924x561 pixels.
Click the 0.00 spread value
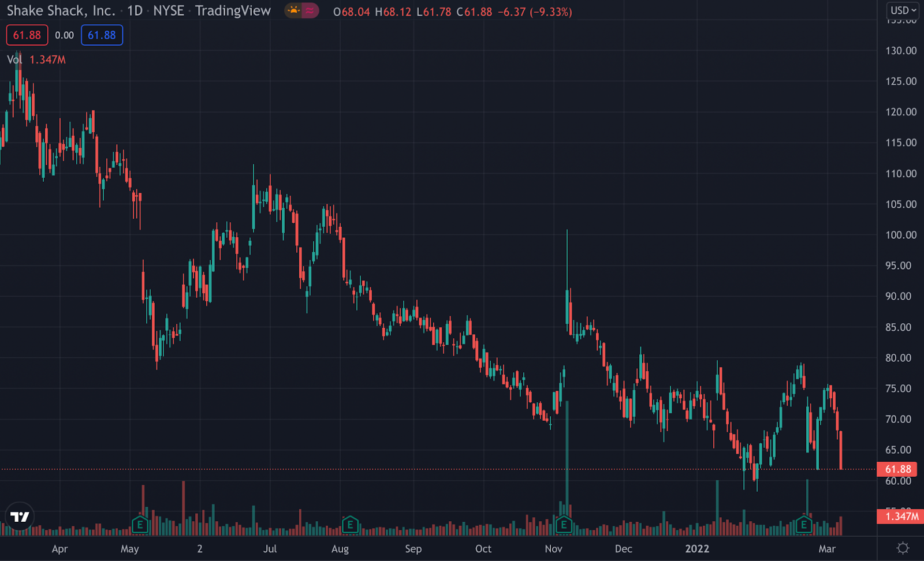click(65, 35)
